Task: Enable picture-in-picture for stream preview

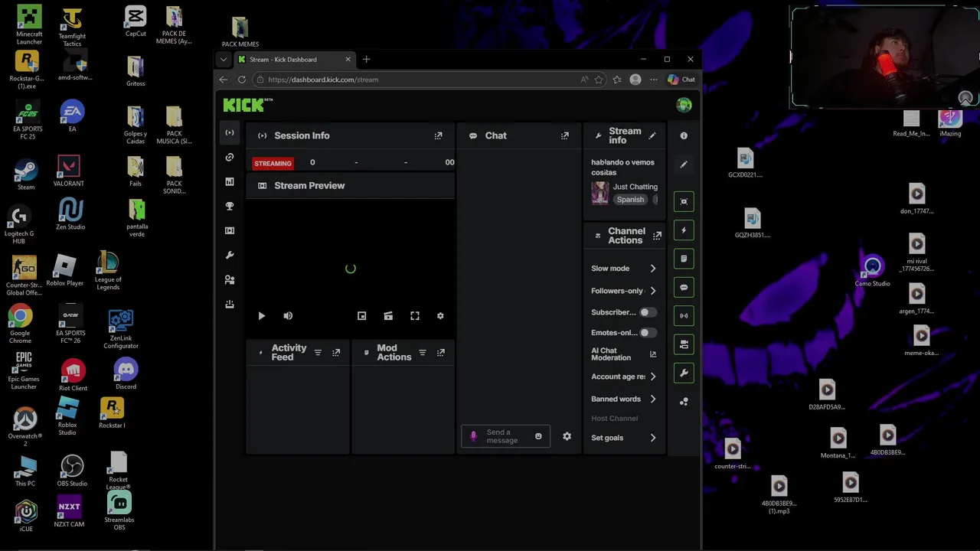Action: 362,315
